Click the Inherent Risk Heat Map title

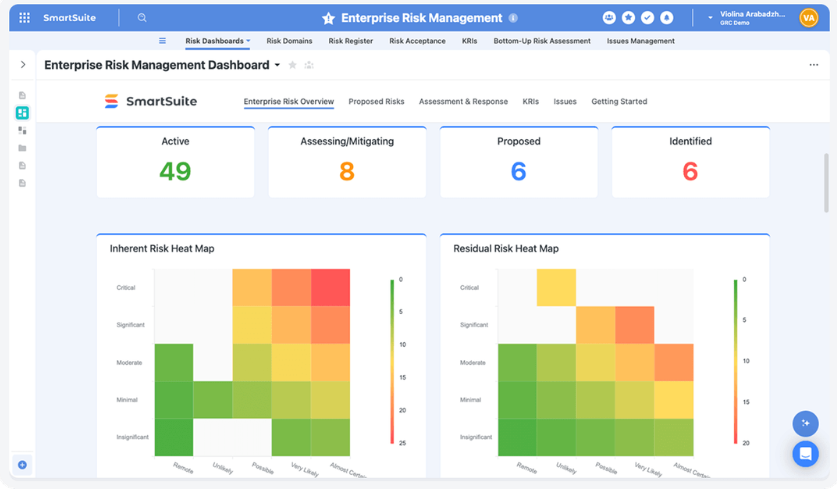point(162,249)
